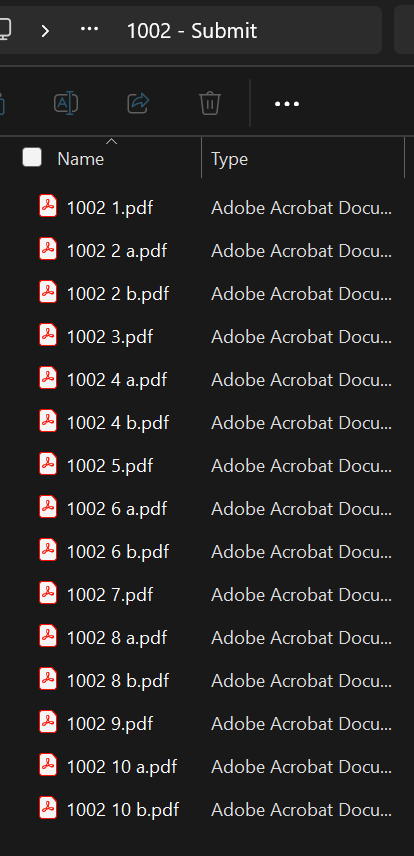
Task: Select PDF icon of 1002 2 b.pdf
Action: tap(48, 292)
